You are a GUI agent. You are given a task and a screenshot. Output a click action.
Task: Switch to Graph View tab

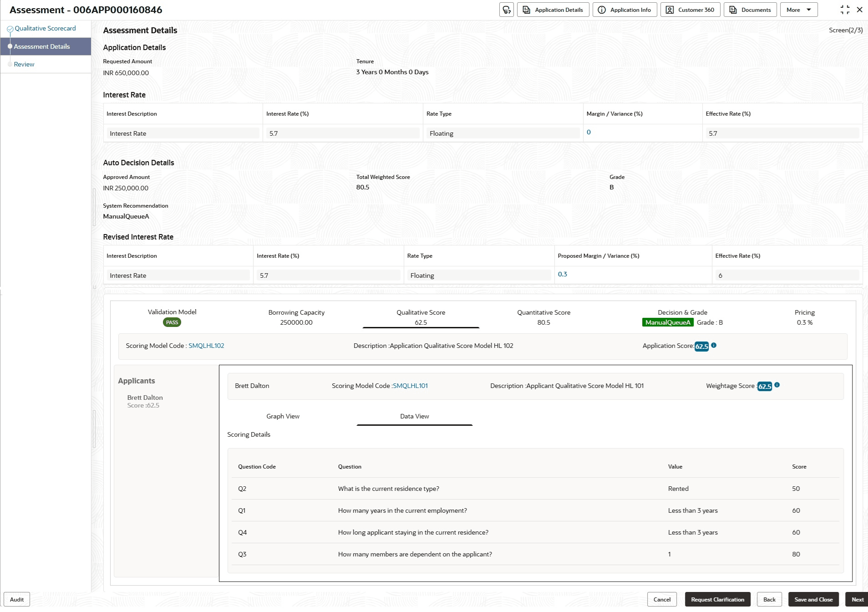coord(283,416)
